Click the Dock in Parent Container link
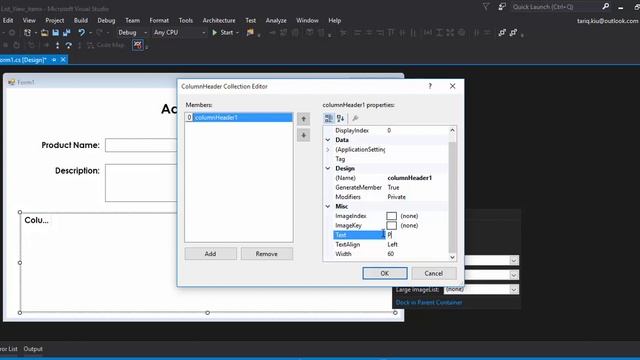640x360 pixels. click(429, 302)
